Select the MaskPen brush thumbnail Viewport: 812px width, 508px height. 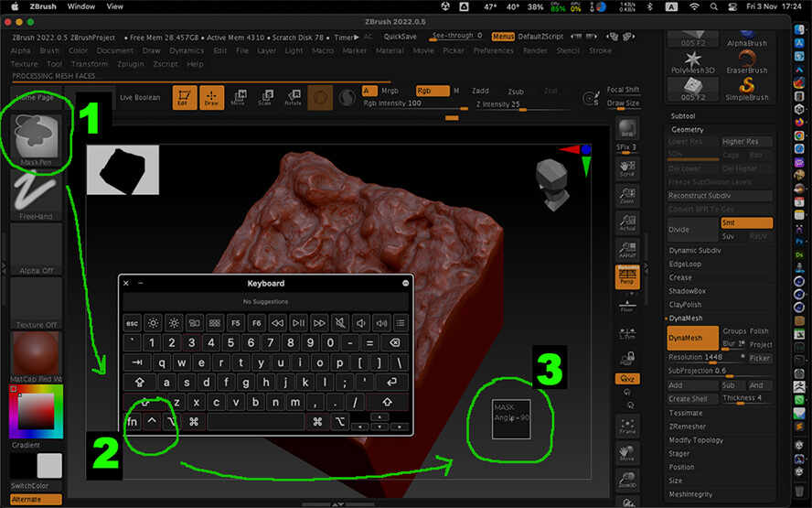37,137
